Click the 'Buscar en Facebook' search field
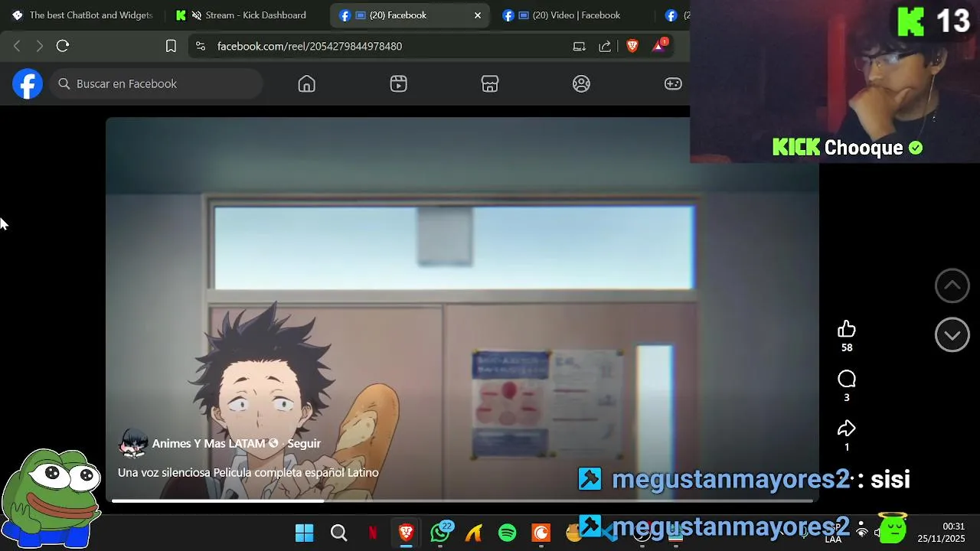 tap(157, 83)
